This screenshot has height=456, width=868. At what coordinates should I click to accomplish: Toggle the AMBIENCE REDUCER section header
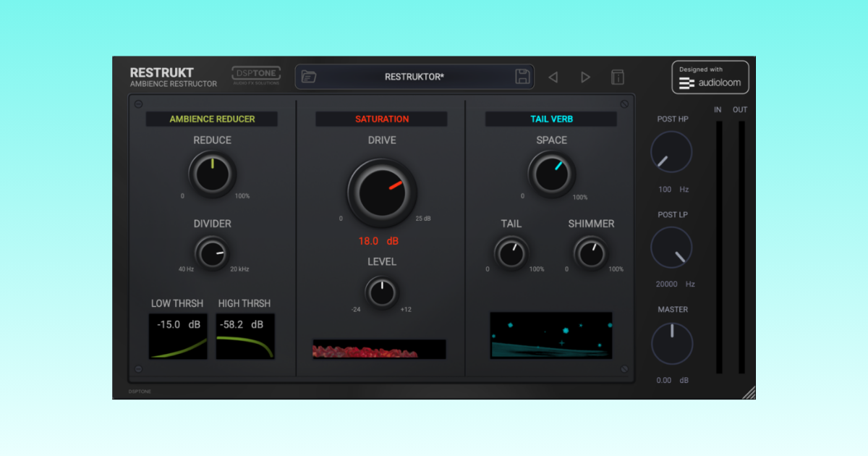click(212, 119)
